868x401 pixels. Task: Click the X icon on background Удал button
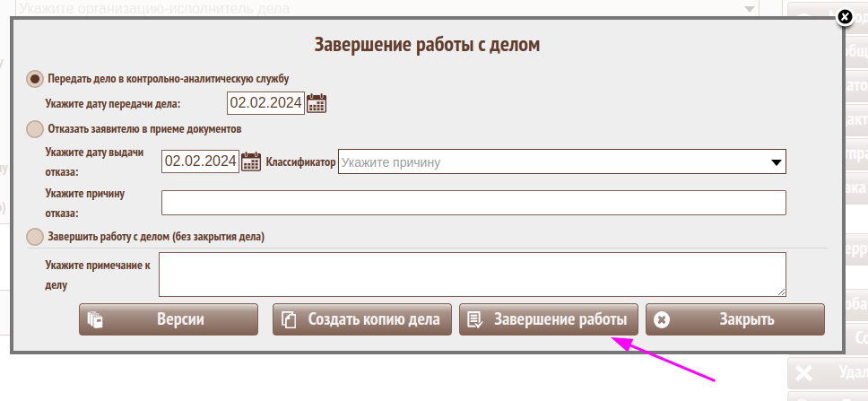(803, 373)
